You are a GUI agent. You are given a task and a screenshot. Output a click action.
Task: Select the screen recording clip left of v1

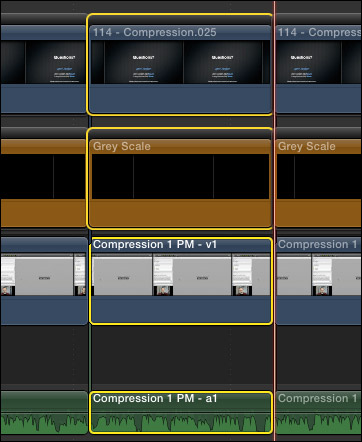[43, 281]
